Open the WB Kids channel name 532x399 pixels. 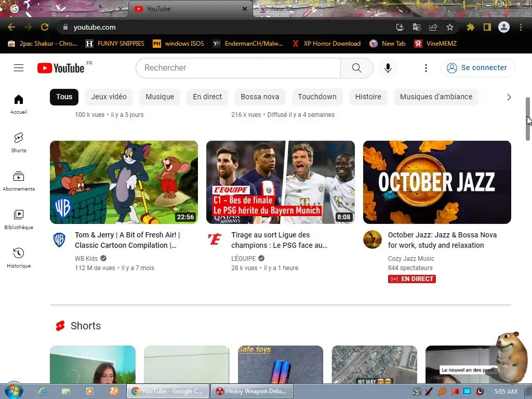point(86,259)
